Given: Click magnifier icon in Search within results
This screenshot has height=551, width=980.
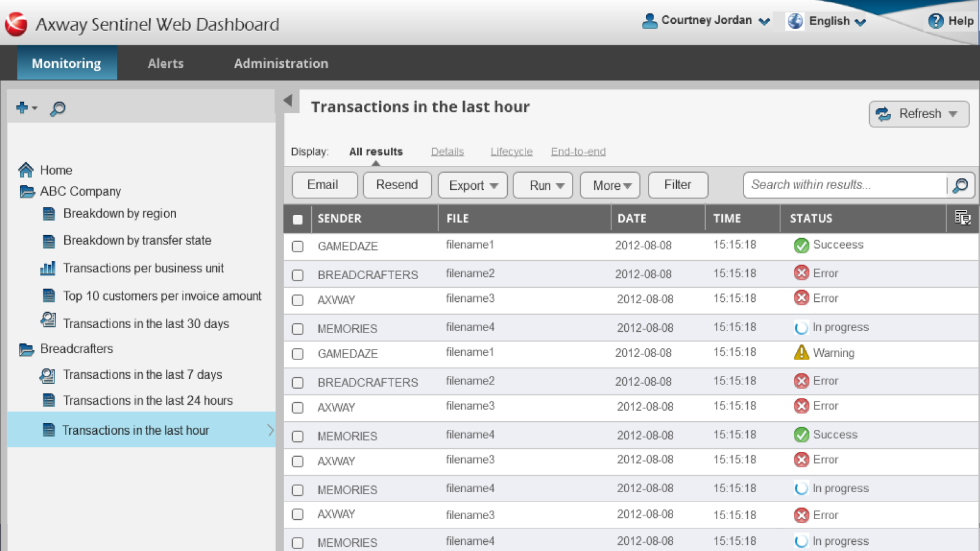Looking at the screenshot, I should point(960,185).
